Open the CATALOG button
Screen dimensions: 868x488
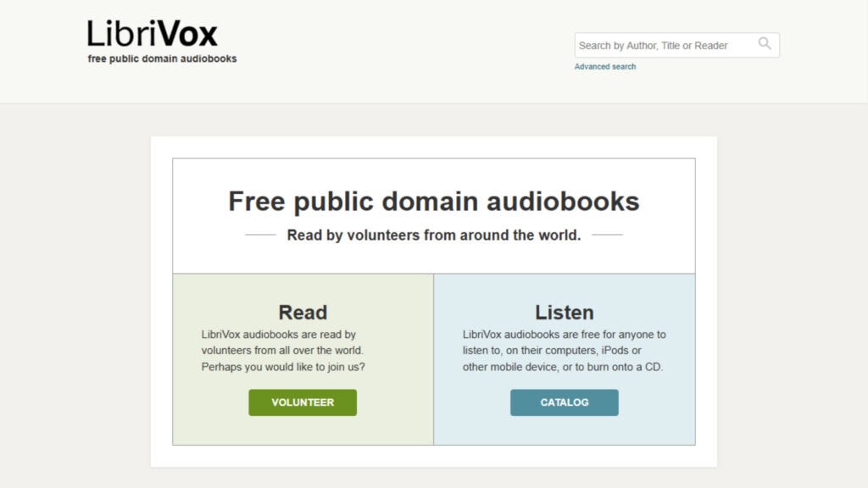click(564, 402)
